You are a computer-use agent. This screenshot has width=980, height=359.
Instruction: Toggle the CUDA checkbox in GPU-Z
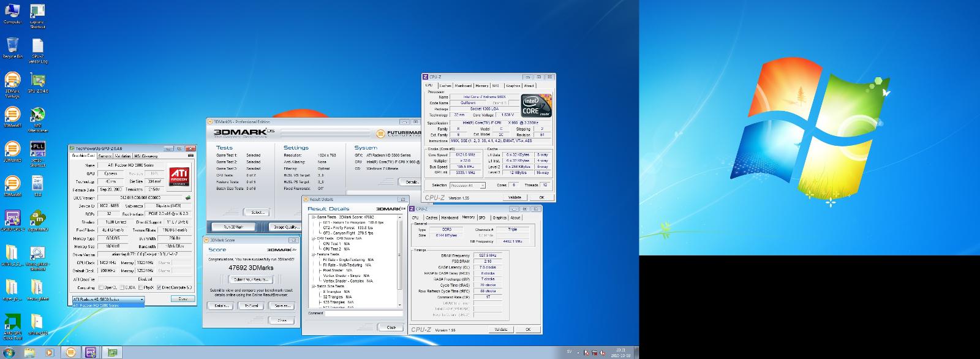coord(123,287)
